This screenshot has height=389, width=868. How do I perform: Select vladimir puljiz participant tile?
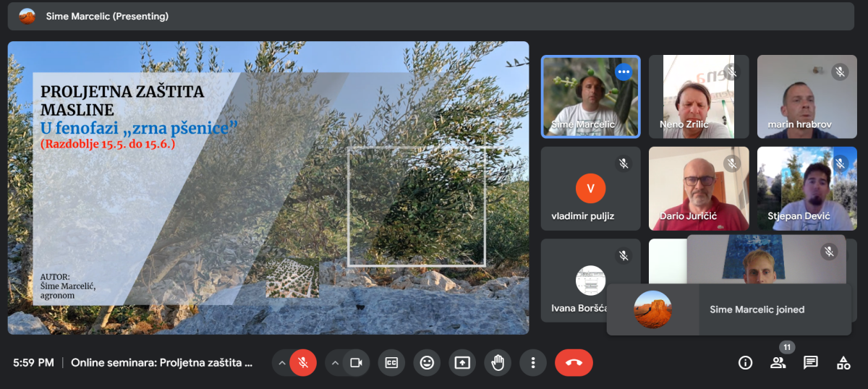click(x=590, y=189)
